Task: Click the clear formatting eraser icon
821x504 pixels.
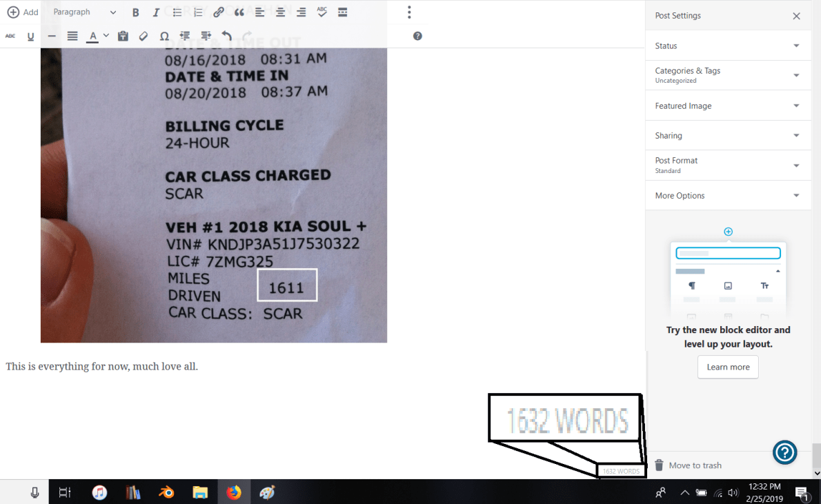Action: click(x=144, y=37)
